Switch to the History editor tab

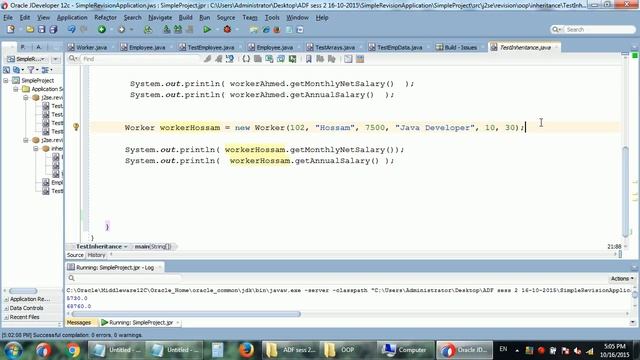96,255
